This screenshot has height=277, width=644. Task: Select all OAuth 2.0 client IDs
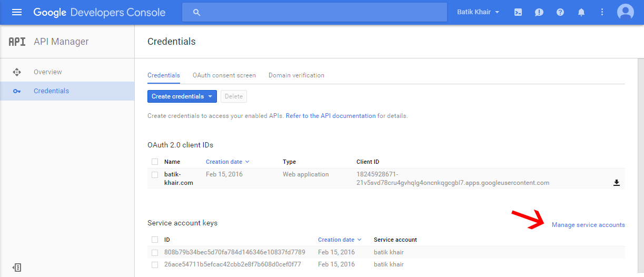[155, 162]
